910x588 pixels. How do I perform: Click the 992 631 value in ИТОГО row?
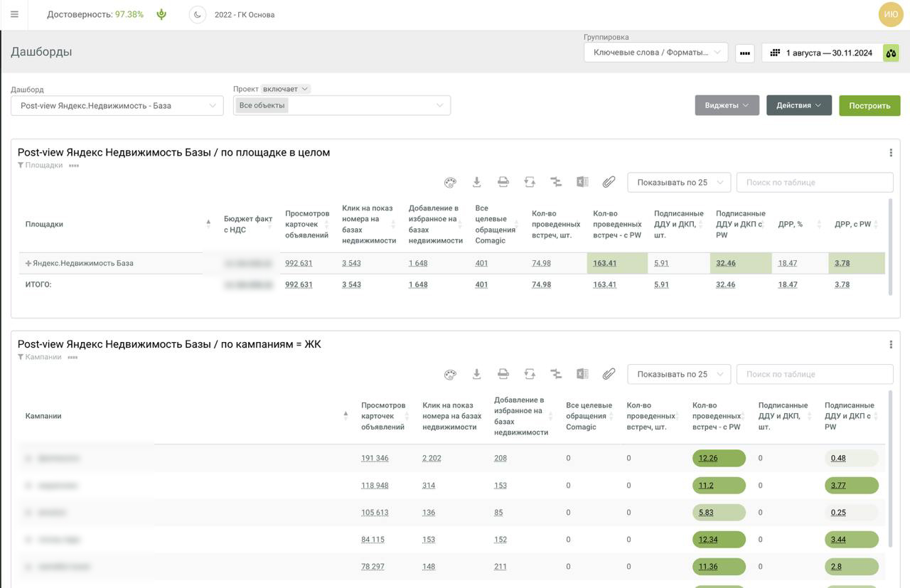pos(299,285)
